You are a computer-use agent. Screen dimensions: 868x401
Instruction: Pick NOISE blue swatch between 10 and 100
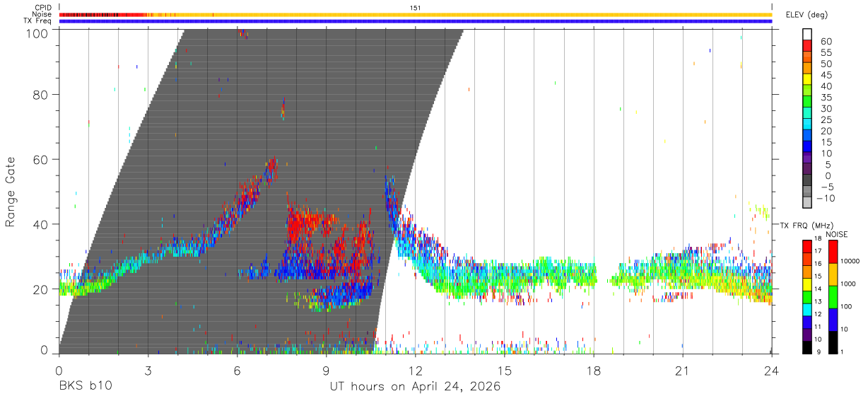coord(833,320)
